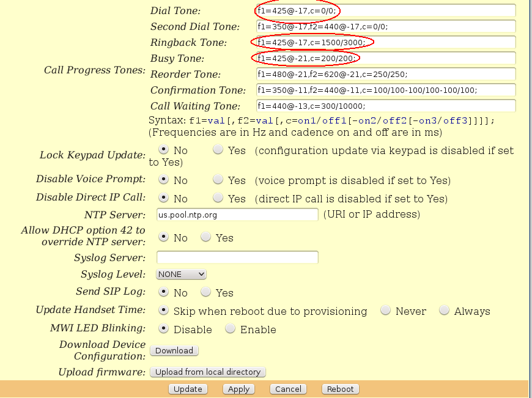Viewport: 532px width, 398px height.
Task: Select Yes for Disable Voice Prompt
Action: tap(218, 180)
